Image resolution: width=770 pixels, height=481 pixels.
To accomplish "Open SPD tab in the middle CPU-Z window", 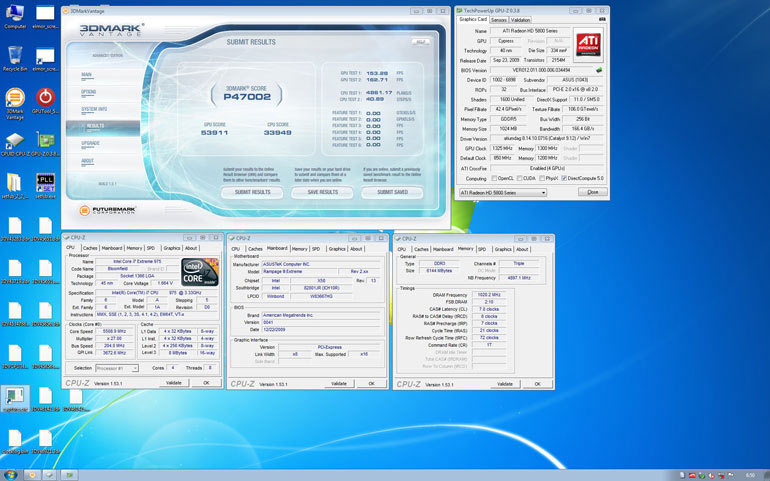I will (316, 249).
